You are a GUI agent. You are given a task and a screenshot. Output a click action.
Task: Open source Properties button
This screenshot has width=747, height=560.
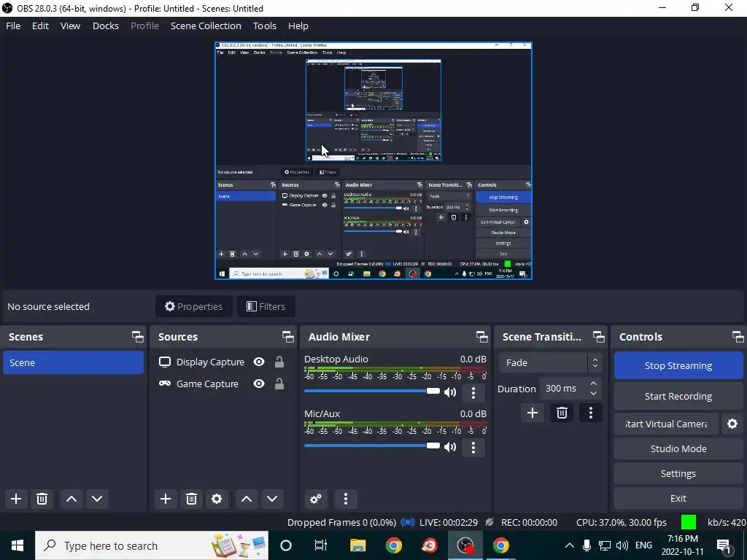click(194, 307)
